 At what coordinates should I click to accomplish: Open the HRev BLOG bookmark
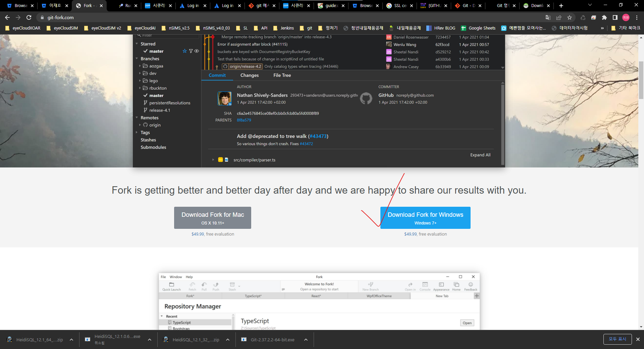[441, 28]
